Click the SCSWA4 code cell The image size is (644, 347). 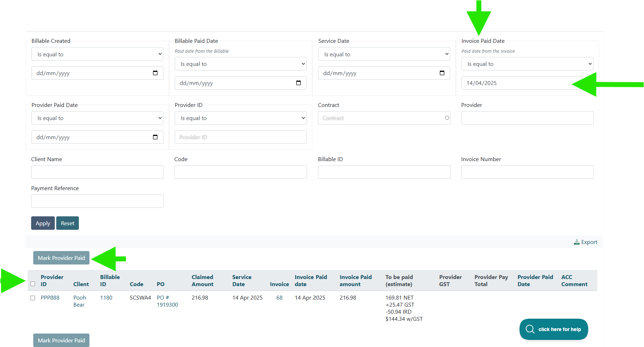click(x=140, y=298)
